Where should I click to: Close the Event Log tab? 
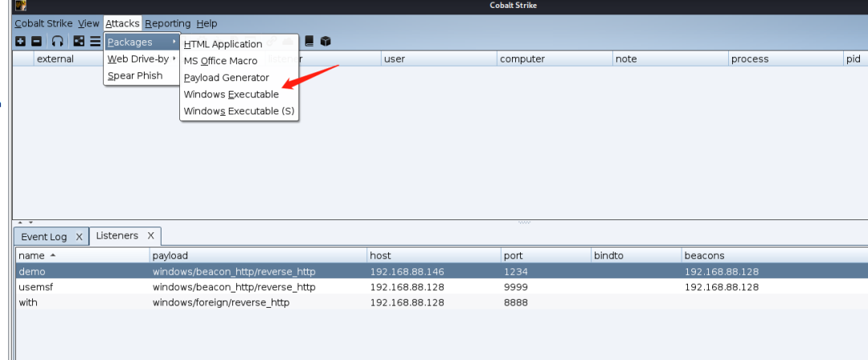click(79, 236)
